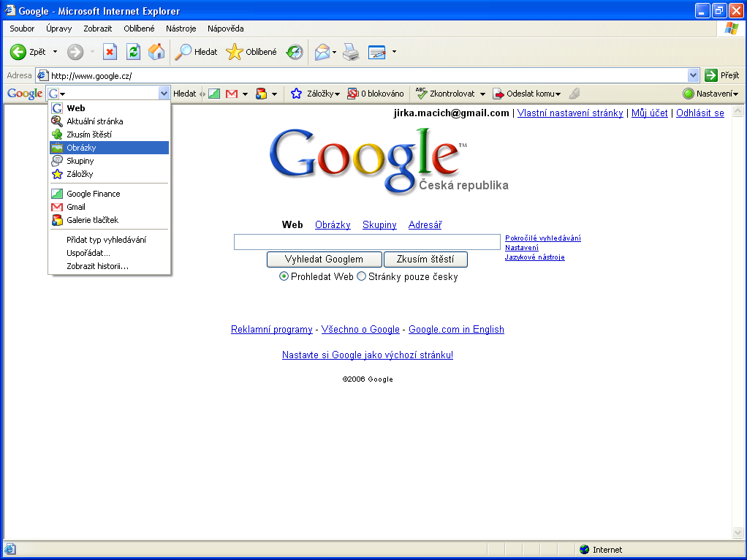This screenshot has height=560, width=747.
Task: Click the scrollbar down arrow
Action: pos(737,533)
